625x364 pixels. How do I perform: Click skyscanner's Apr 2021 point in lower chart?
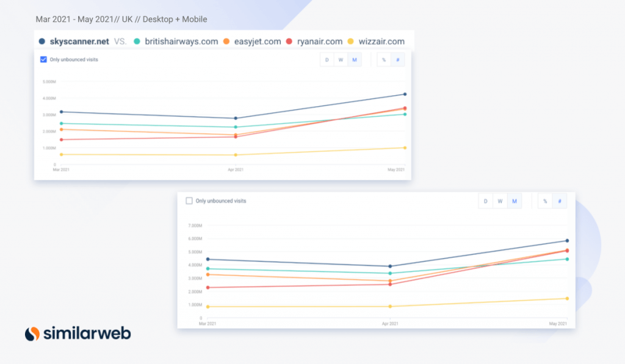[x=390, y=266]
